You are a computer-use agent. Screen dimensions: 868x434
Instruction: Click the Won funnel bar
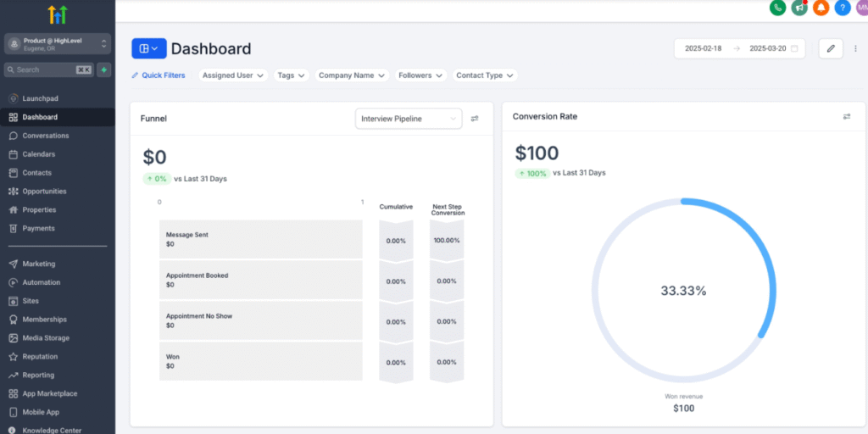tap(261, 361)
